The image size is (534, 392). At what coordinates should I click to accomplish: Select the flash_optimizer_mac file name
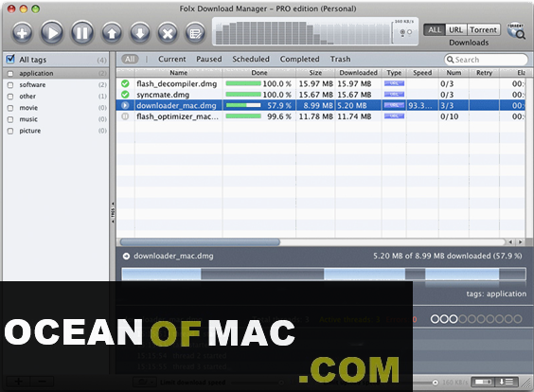[x=177, y=116]
